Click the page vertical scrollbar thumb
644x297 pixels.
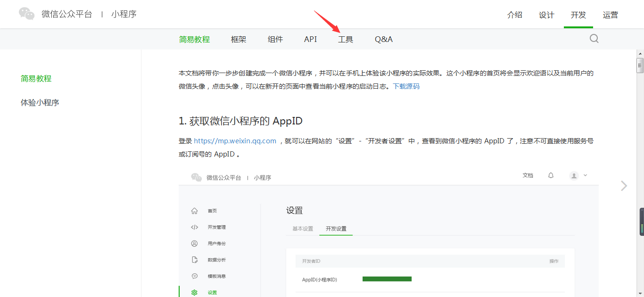[640, 65]
